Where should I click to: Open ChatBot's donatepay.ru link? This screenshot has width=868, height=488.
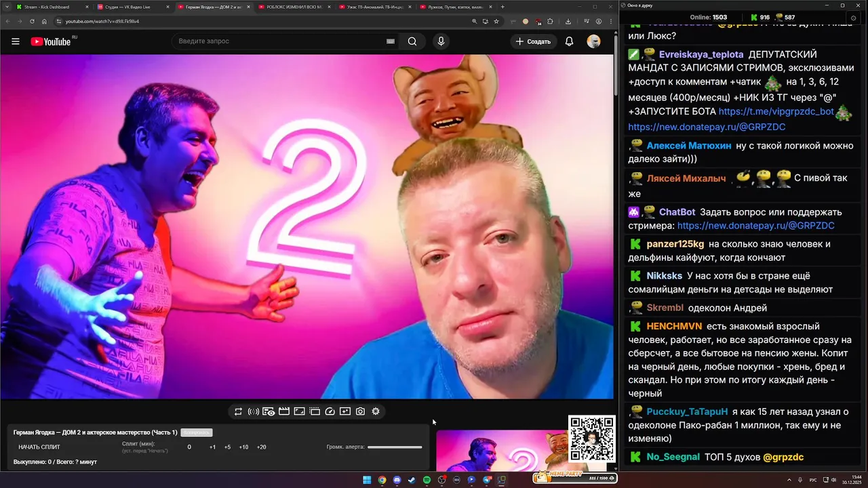pyautogui.click(x=755, y=226)
